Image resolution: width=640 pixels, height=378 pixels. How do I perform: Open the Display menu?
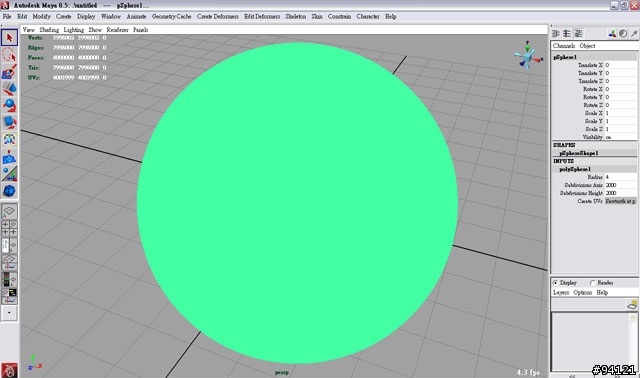tap(86, 16)
